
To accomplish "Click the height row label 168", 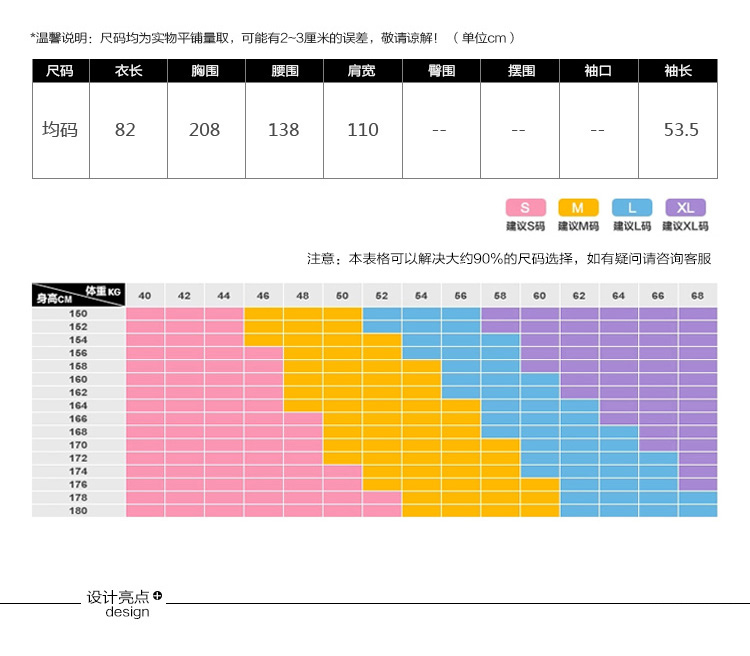I will pos(78,432).
